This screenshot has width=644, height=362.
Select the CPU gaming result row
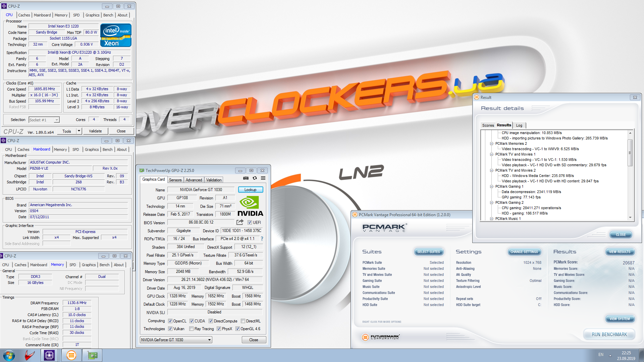click(531, 208)
